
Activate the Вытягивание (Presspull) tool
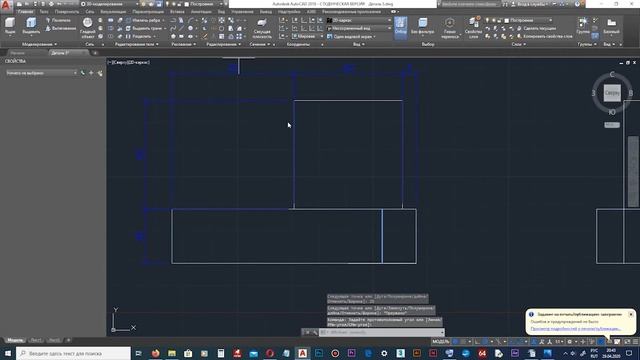(x=60, y=28)
